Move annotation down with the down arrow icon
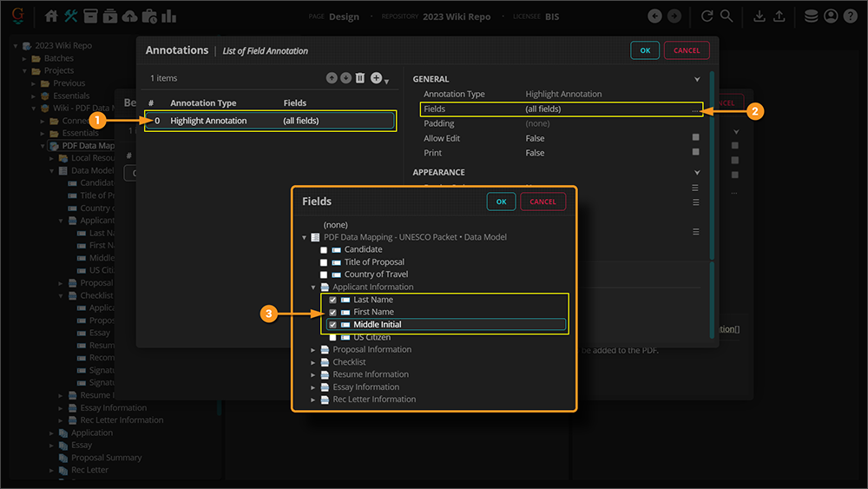Image resolution: width=868 pixels, height=489 pixels. 345,78
